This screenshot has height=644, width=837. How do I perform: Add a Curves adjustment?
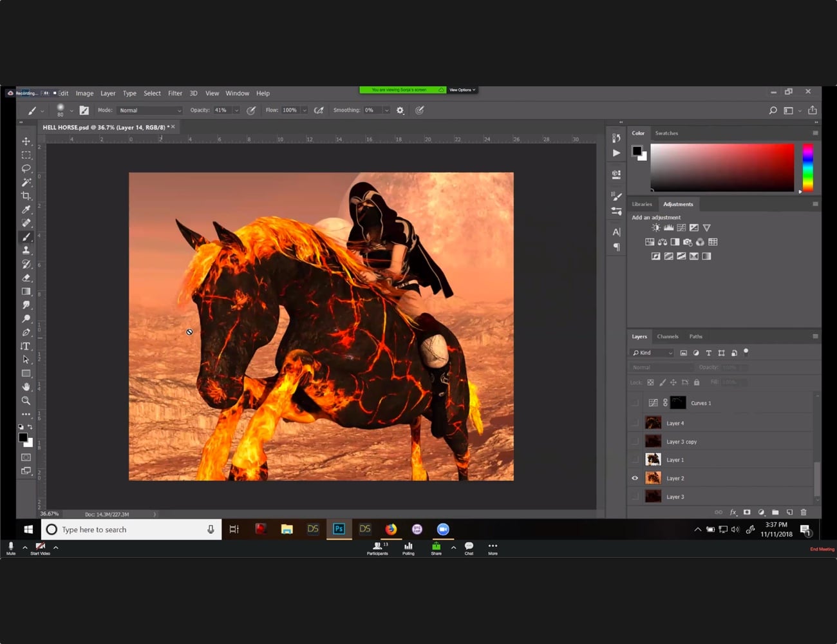(681, 227)
